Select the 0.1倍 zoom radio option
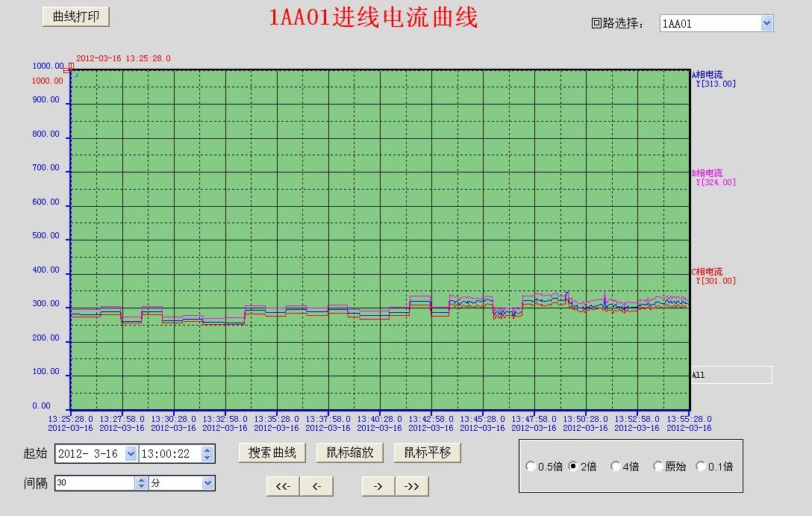Image resolution: width=812 pixels, height=516 pixels. tap(701, 467)
